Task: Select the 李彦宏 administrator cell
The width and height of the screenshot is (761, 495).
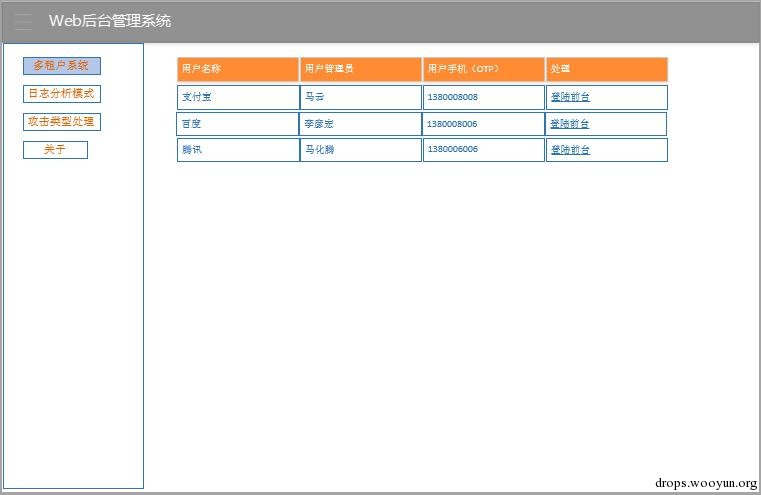Action: tap(361, 124)
